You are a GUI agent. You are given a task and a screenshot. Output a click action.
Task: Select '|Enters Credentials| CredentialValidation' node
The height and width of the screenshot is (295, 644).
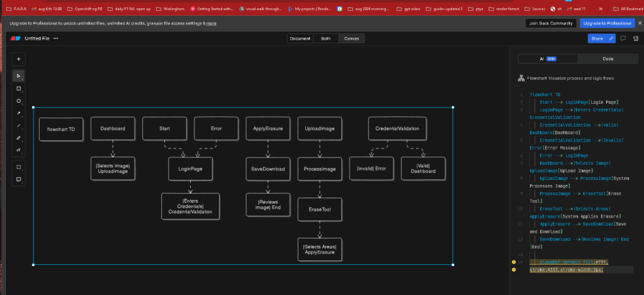tap(190, 206)
